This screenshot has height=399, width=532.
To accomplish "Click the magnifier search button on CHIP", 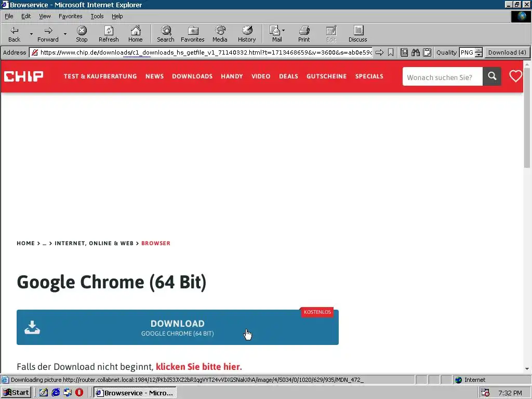I will (x=492, y=76).
